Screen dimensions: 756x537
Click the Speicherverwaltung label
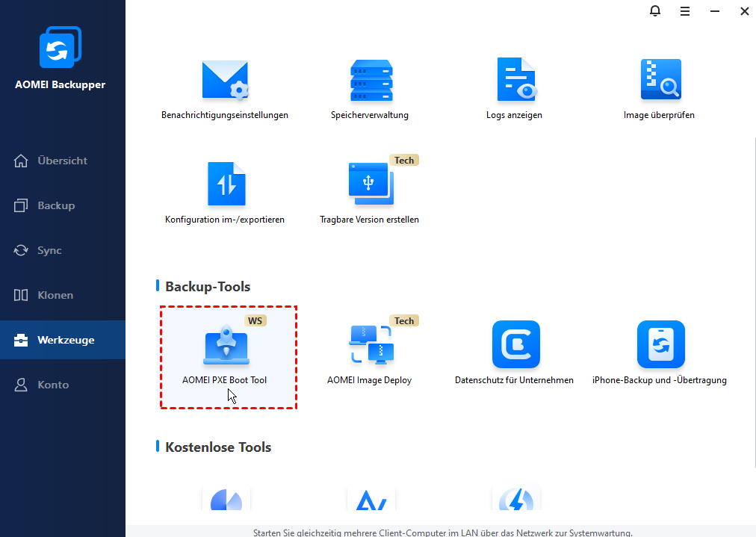pyautogui.click(x=369, y=115)
